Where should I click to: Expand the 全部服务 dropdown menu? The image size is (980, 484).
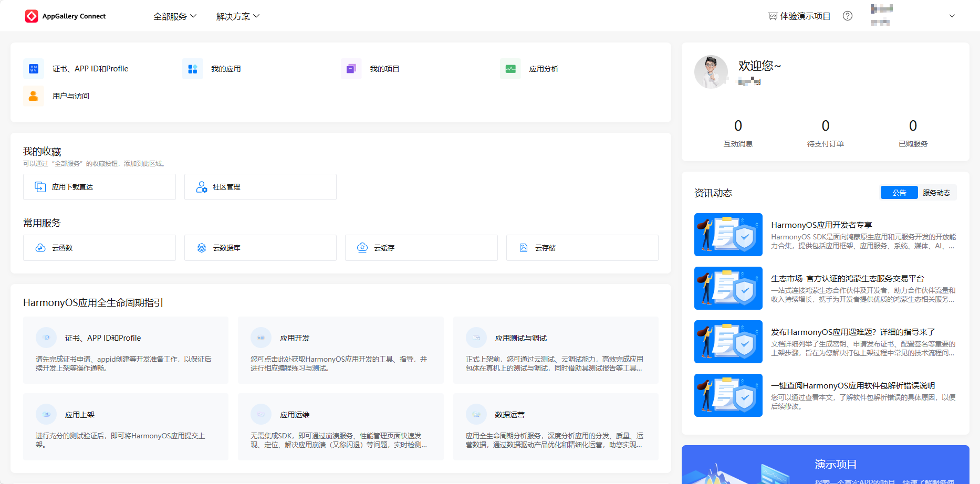click(175, 16)
